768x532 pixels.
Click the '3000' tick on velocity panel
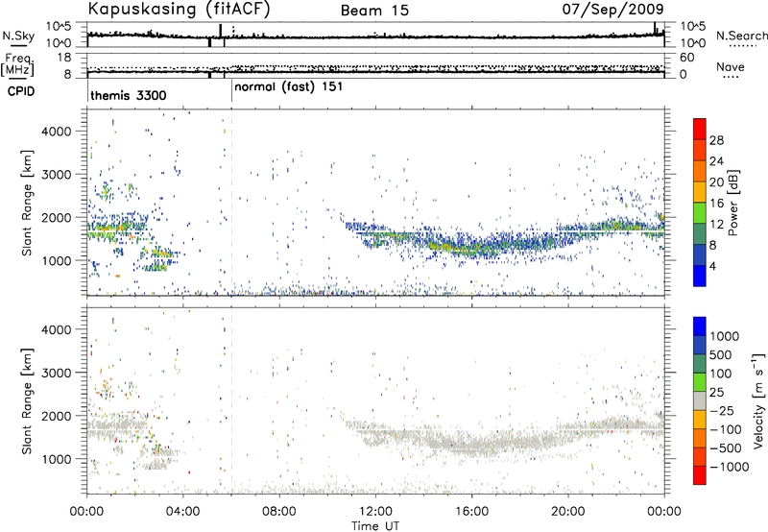[x=57, y=373]
